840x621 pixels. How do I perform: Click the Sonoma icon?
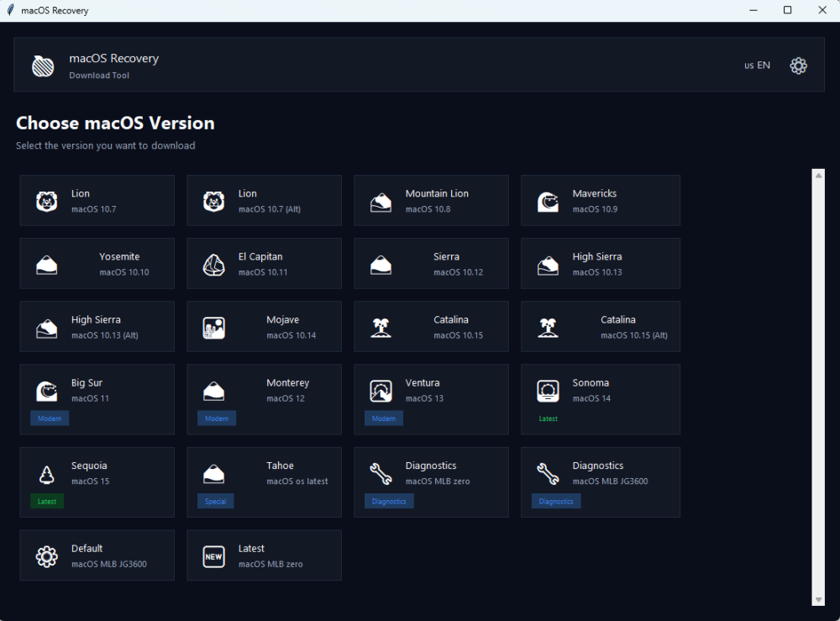click(548, 391)
